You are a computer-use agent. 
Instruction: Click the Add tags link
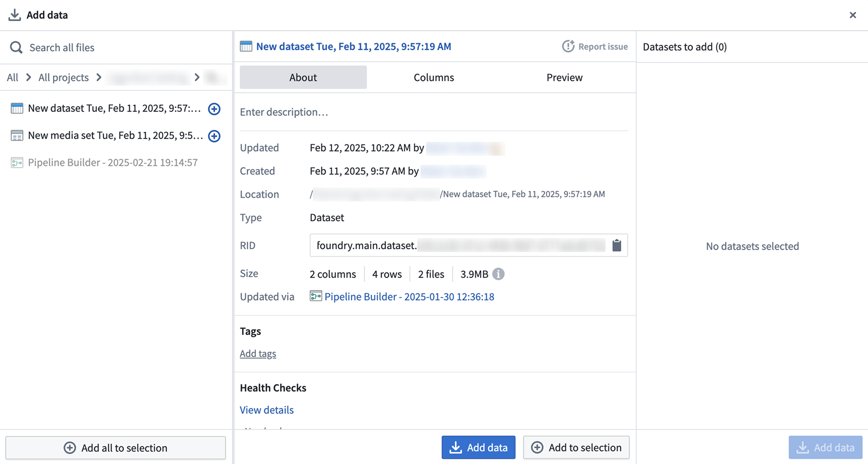click(x=258, y=353)
